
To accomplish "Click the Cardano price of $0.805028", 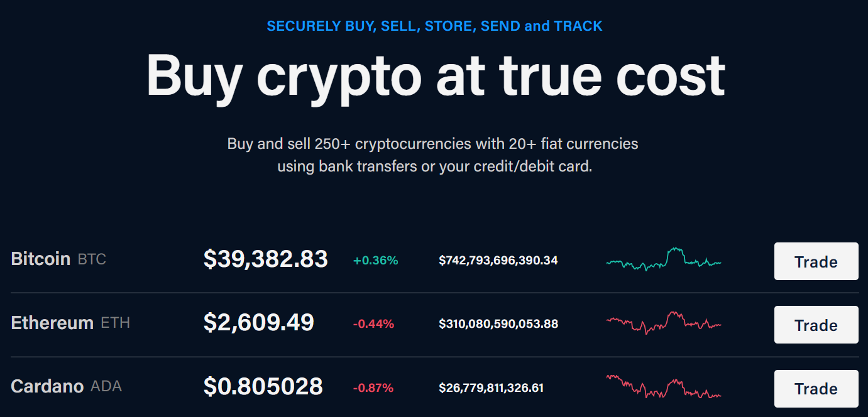I will click(x=264, y=386).
